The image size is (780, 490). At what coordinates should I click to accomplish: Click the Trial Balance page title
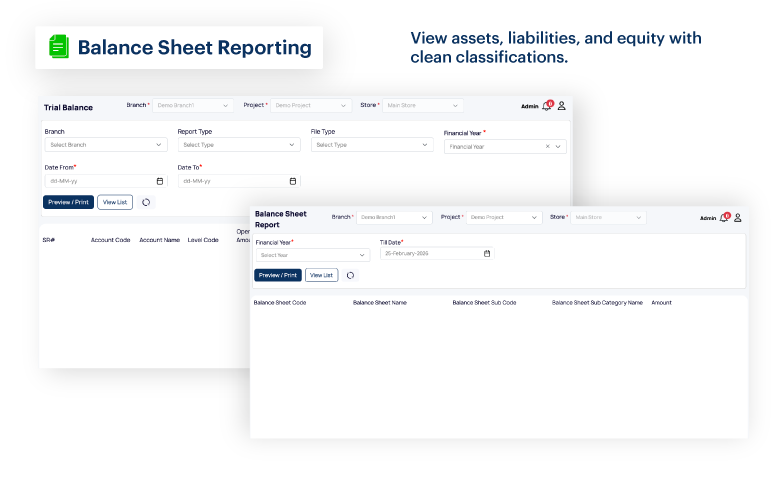coord(68,107)
